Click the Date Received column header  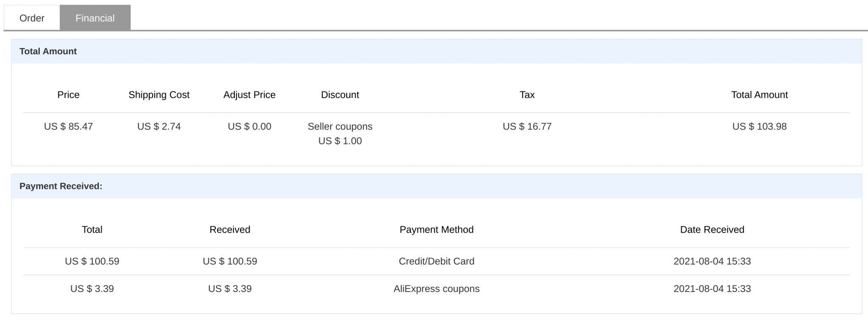(x=712, y=230)
